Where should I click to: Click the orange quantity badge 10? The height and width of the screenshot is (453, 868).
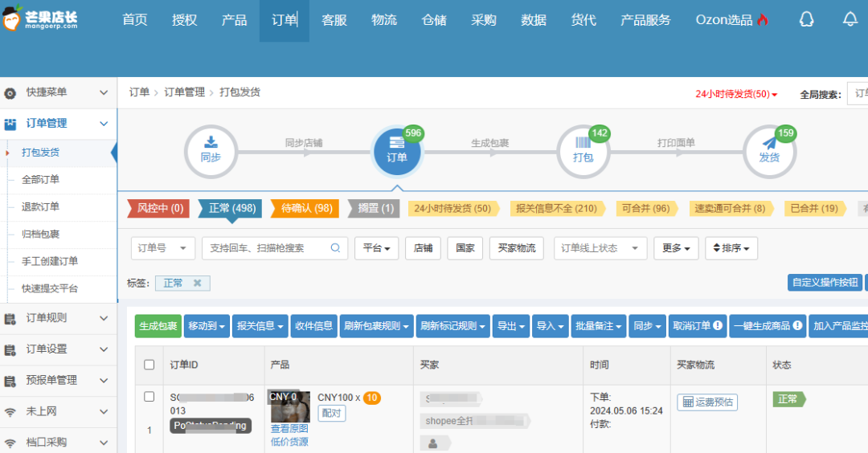click(372, 398)
